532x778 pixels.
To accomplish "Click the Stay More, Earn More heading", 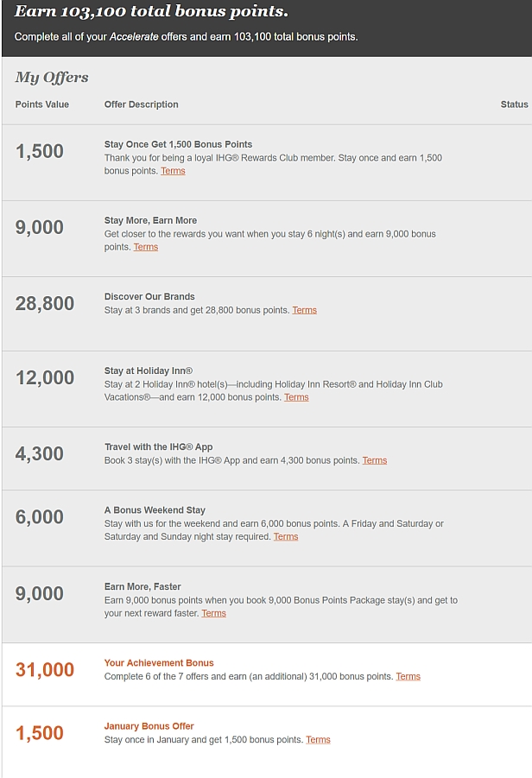I will [150, 220].
